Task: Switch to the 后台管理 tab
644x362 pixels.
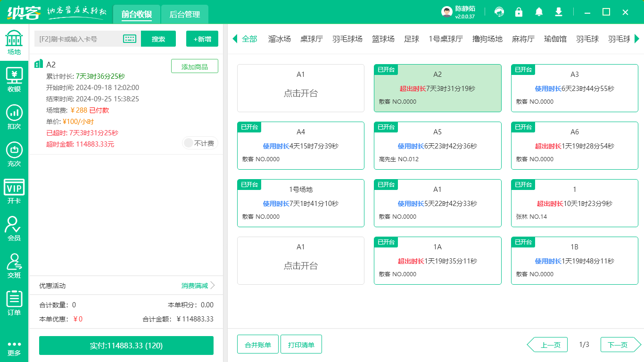Action: point(185,15)
